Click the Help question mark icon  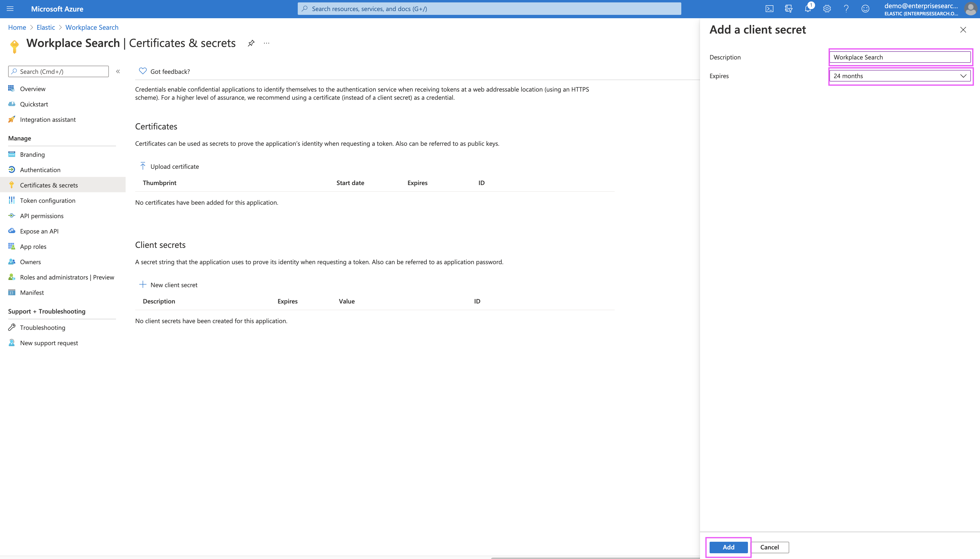846,9
